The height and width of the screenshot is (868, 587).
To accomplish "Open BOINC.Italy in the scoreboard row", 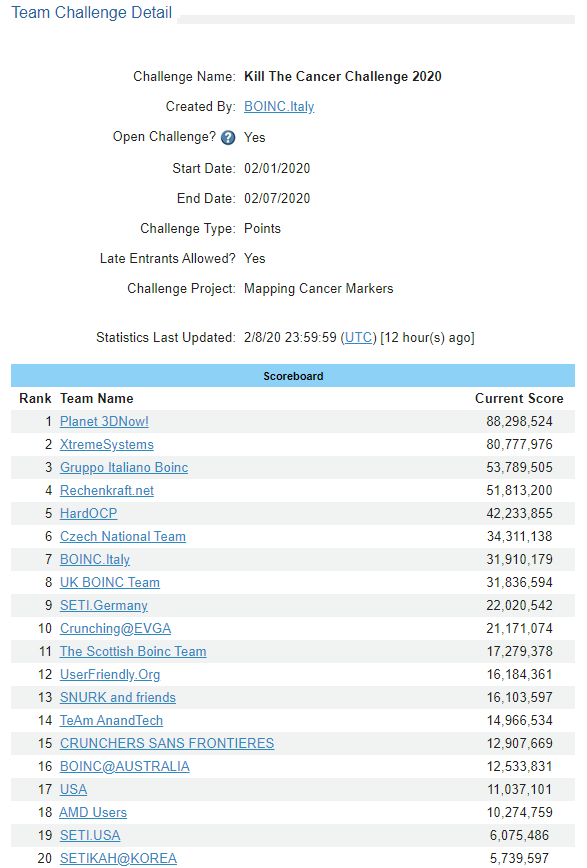I will coord(95,560).
